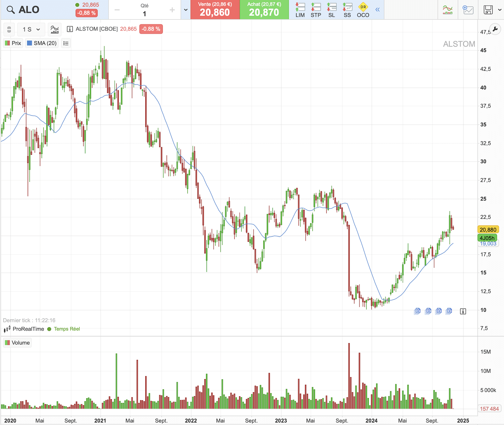The image size is (504, 425).
Task: Open chart settings wrench icon
Action: tap(495, 29)
